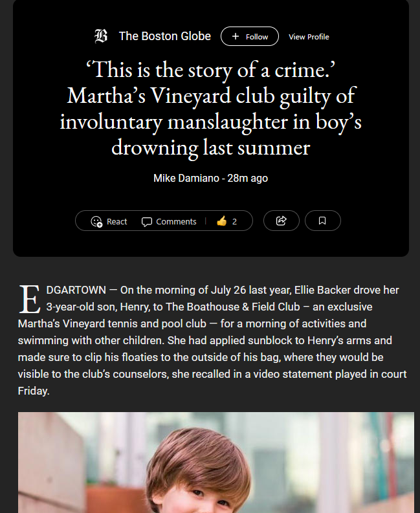Click the drop cap letter E
This screenshot has width=420, height=513.
[30, 299]
